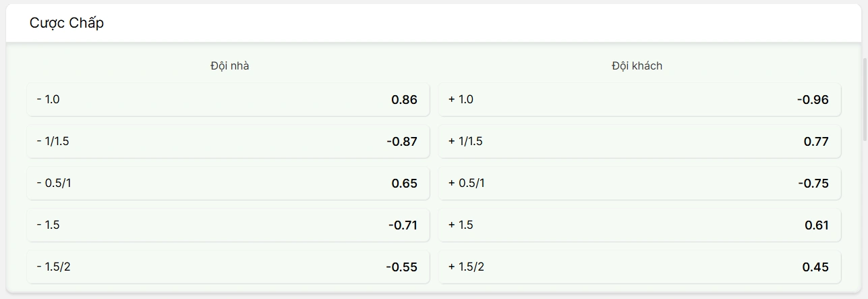Image resolution: width=868 pixels, height=299 pixels.
Task: Choose home -0.5/1 bet at 0.65
Action: click(x=228, y=183)
